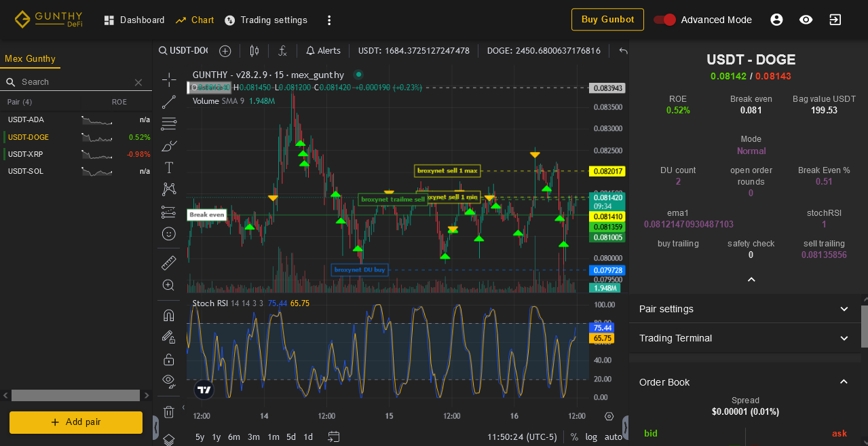
Task: Set chart range to 3m
Action: point(254,437)
